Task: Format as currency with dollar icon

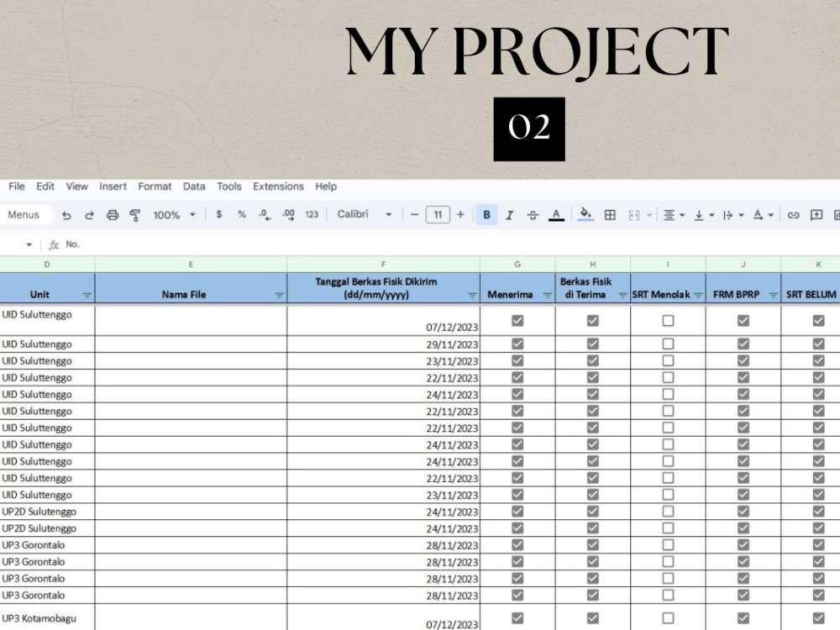Action: (218, 214)
